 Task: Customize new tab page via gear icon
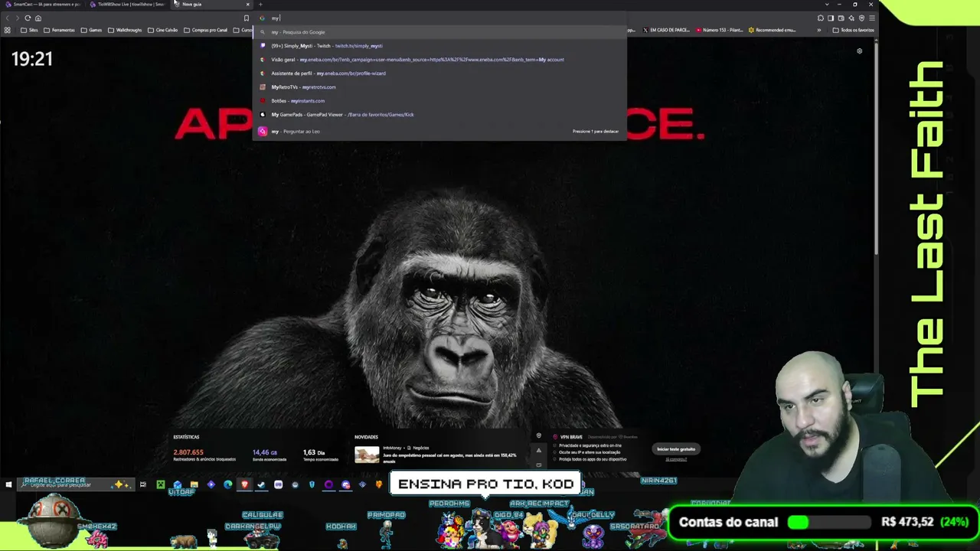tap(859, 51)
